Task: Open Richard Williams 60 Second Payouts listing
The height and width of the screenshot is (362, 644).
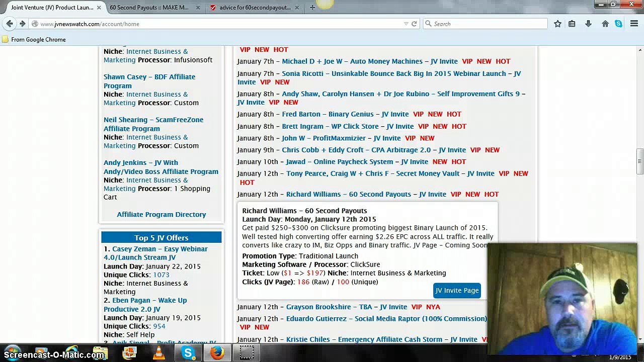Action: pos(349,194)
